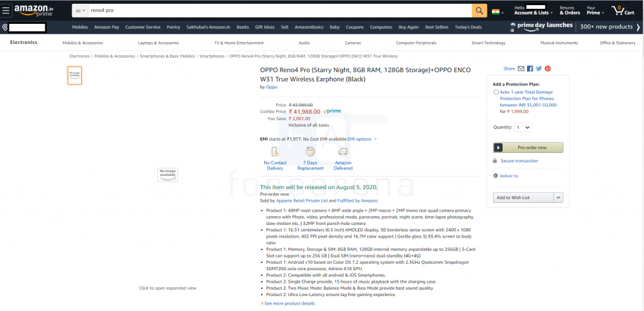Expand the All search category dropdown

pyautogui.click(x=79, y=11)
